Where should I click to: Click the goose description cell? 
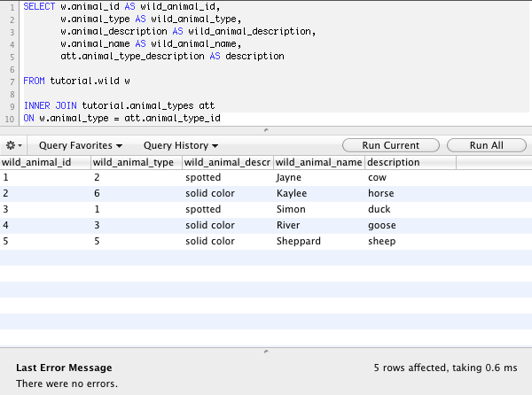[x=411, y=225]
